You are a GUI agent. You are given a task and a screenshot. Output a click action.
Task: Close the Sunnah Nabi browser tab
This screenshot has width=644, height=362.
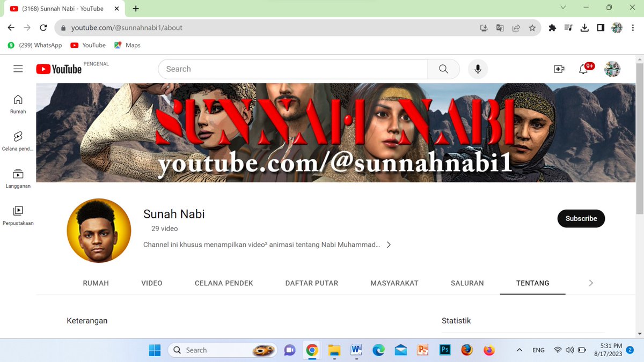coord(116,9)
